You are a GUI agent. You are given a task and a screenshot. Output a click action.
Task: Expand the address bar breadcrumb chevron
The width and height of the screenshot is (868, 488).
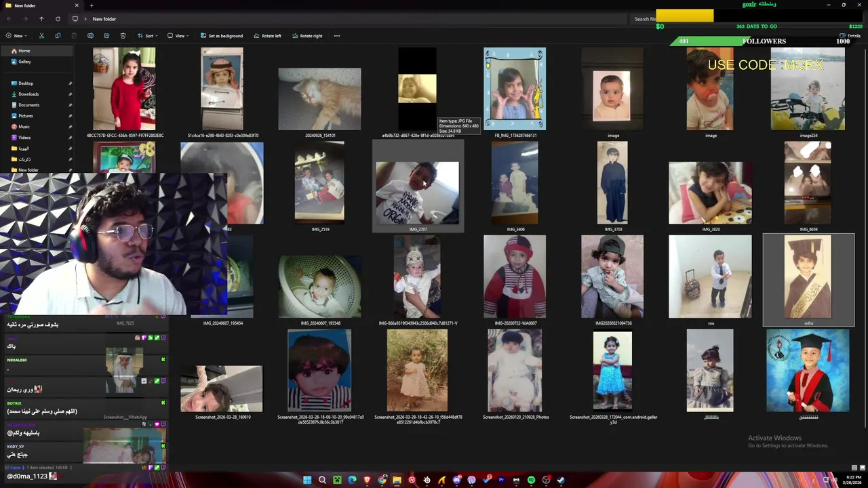point(85,19)
